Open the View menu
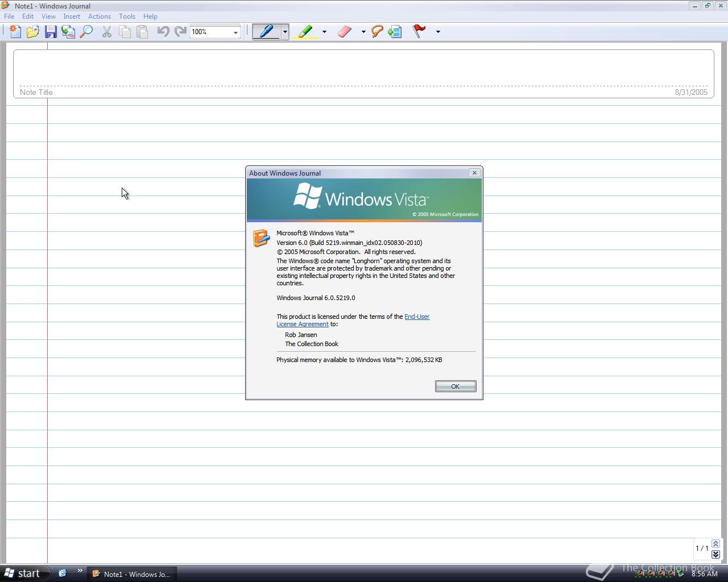 [48, 16]
